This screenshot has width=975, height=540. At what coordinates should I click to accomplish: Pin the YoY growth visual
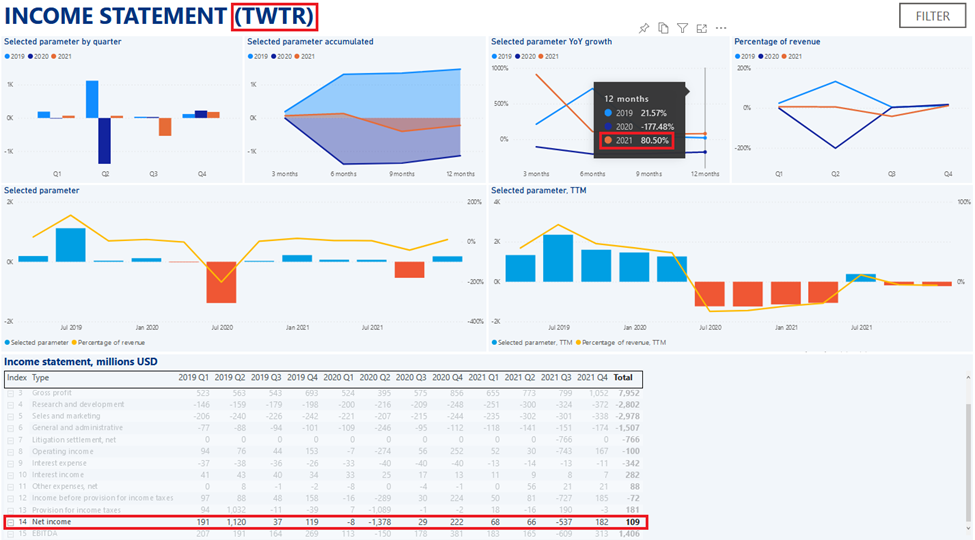coord(645,29)
